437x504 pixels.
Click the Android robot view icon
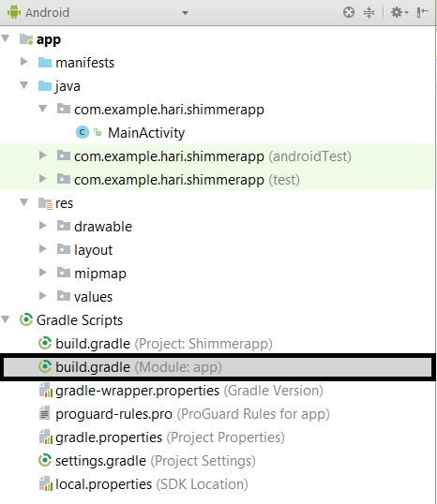14,12
